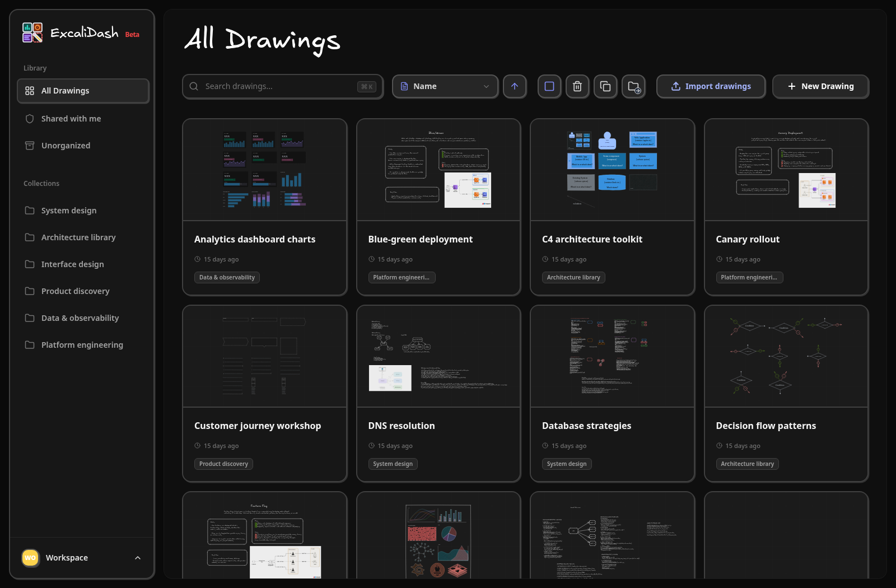The image size is (896, 588).
Task: Click the Customer journey workshop title
Action: point(258,426)
